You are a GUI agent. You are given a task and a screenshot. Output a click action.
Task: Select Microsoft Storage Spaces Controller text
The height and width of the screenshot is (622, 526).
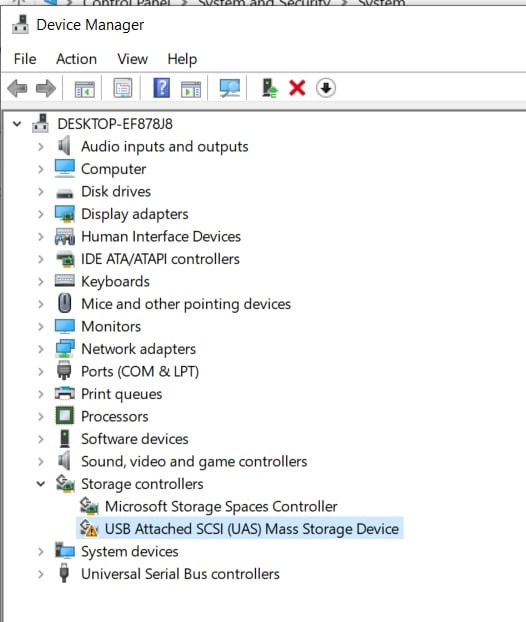[x=221, y=506]
